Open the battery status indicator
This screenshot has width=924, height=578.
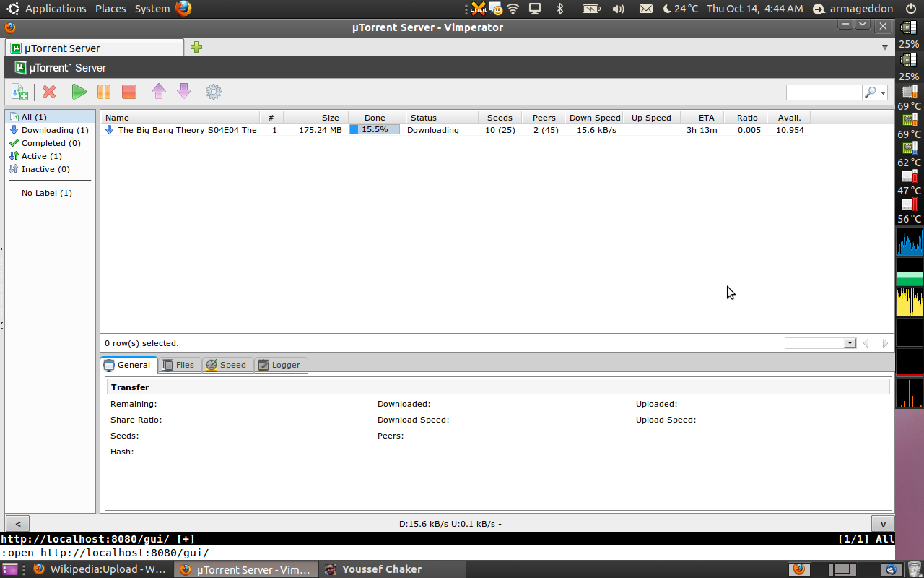(591, 9)
